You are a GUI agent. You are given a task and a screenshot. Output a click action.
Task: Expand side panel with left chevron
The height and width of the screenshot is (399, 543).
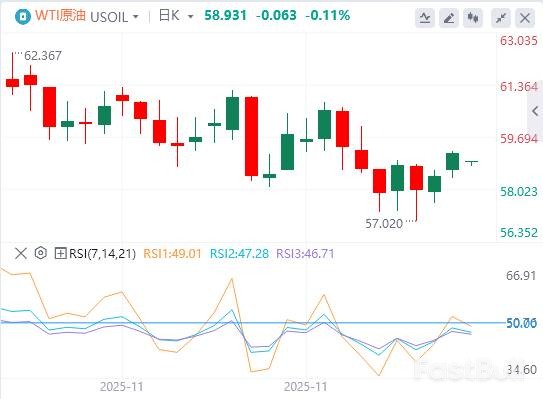click(x=535, y=111)
